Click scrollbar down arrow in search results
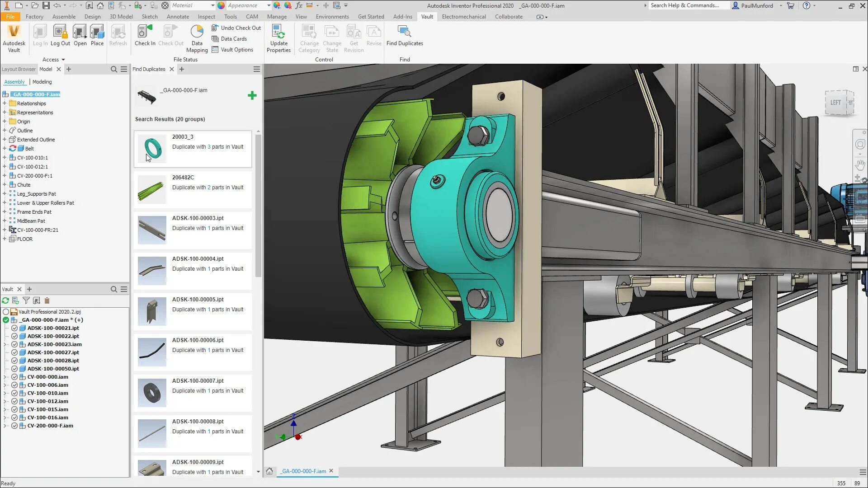The image size is (868, 488). (258, 472)
